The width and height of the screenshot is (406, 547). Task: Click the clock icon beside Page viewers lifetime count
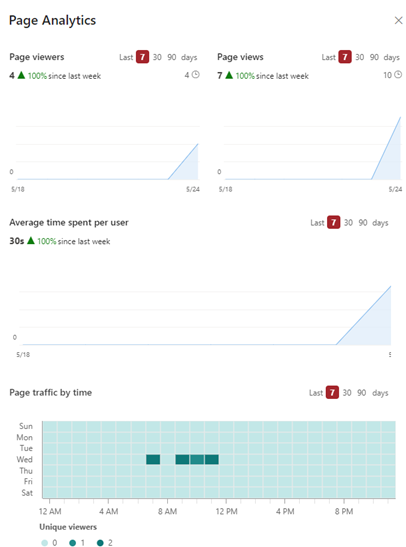[x=196, y=75]
